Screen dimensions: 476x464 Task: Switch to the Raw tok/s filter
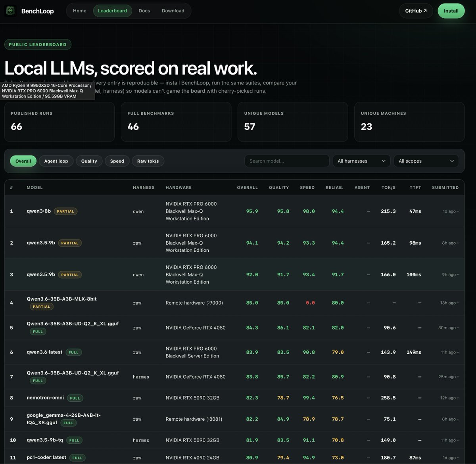pos(148,161)
